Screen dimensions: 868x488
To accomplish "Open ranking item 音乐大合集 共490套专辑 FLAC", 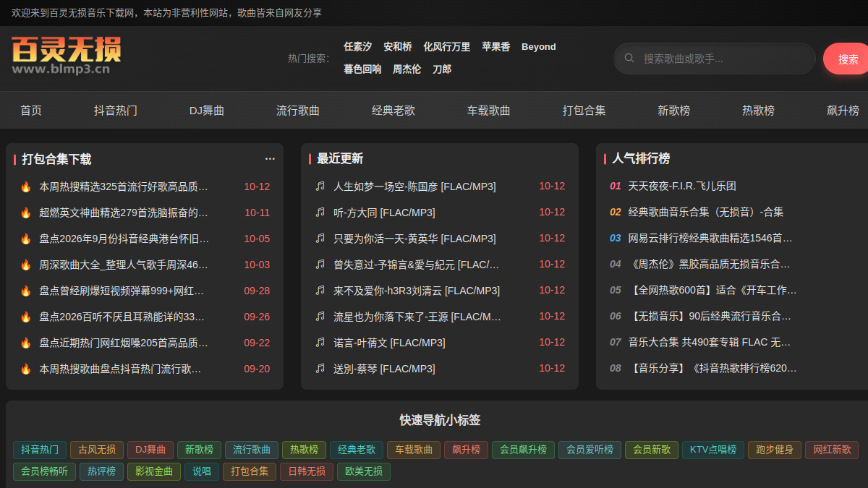I will [710, 342].
